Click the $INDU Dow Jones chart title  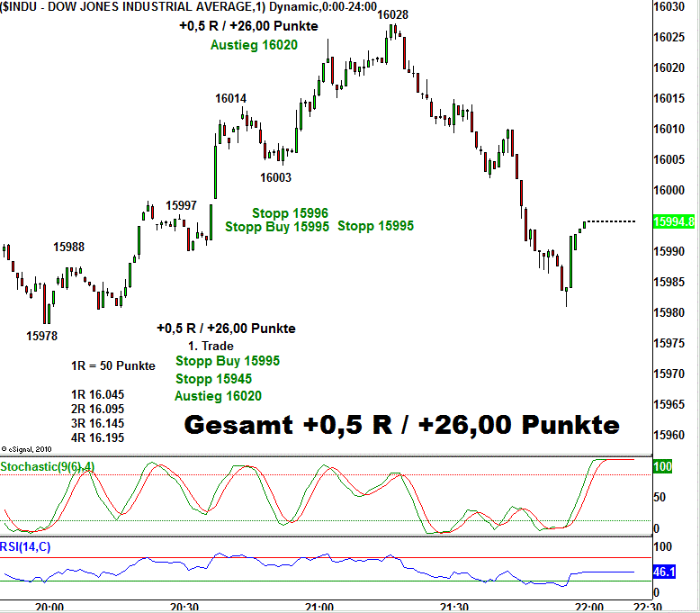pos(189,7)
